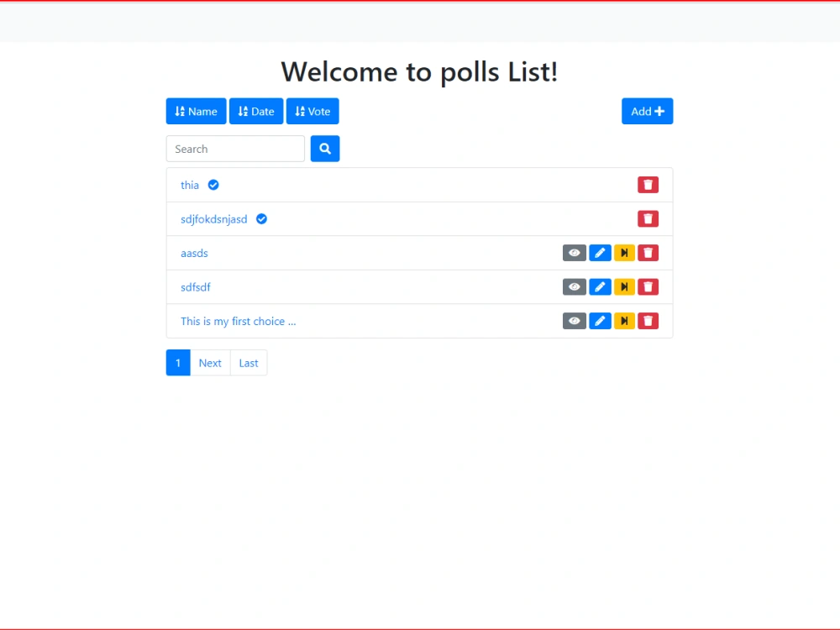This screenshot has width=840, height=630.
Task: Sort polls by Date
Action: [x=256, y=111]
